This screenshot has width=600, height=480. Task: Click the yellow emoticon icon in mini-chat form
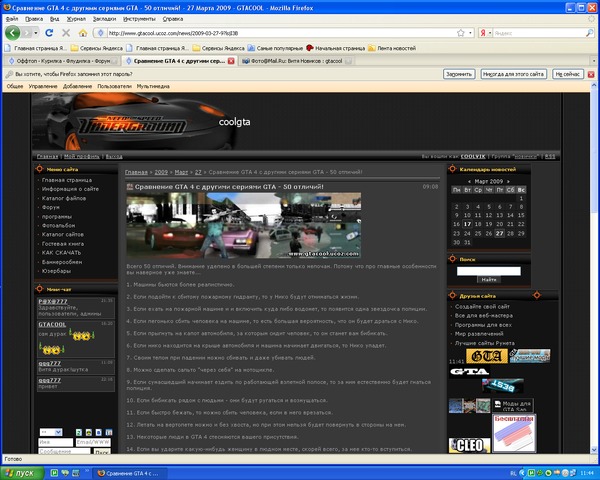[x=89, y=432]
